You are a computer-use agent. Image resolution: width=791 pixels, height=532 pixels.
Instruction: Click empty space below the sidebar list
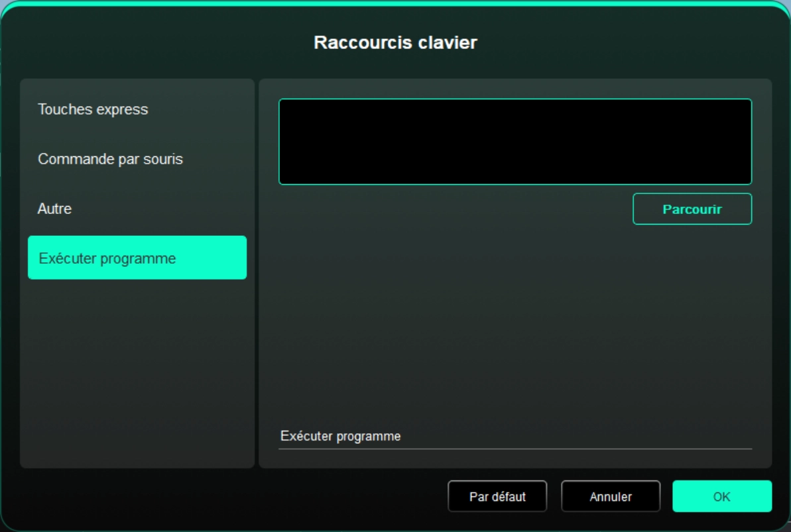[137, 371]
